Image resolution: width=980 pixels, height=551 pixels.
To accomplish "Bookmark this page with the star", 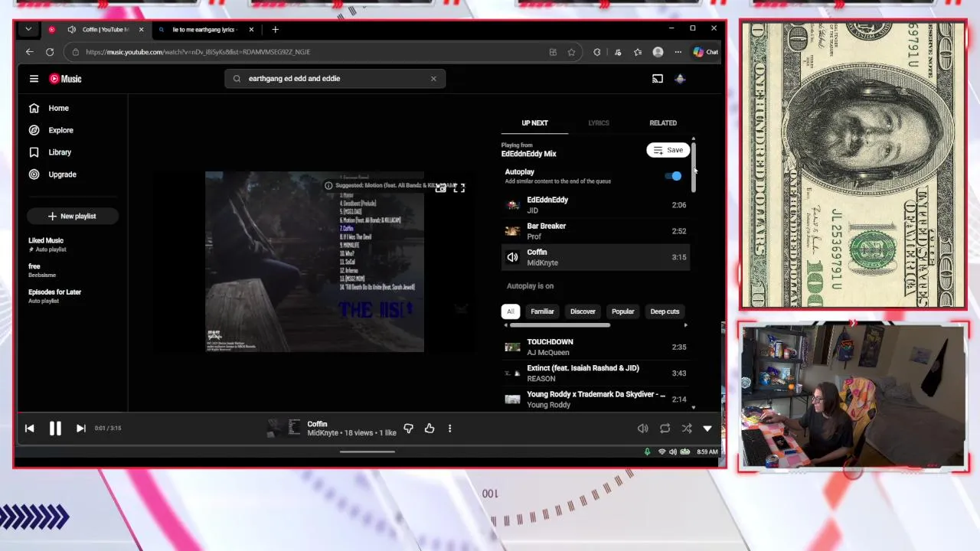I will (571, 52).
